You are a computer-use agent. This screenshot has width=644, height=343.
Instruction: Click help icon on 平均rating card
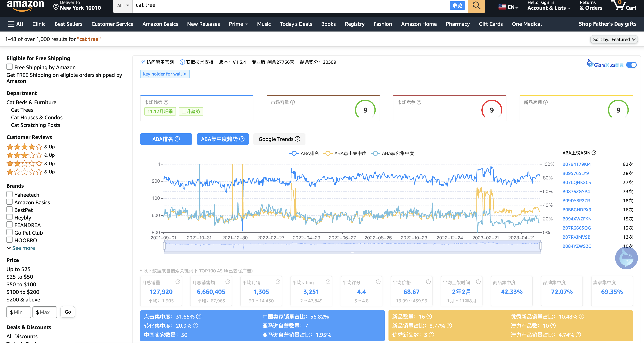point(328,282)
